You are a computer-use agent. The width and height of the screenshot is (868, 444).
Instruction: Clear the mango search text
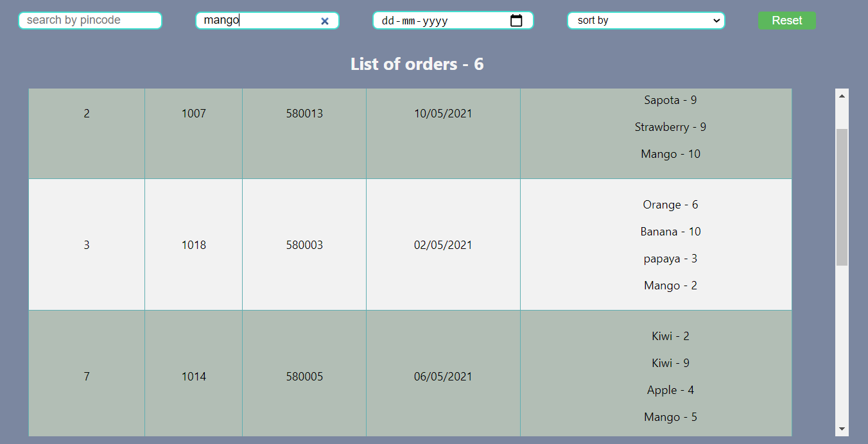click(x=325, y=20)
